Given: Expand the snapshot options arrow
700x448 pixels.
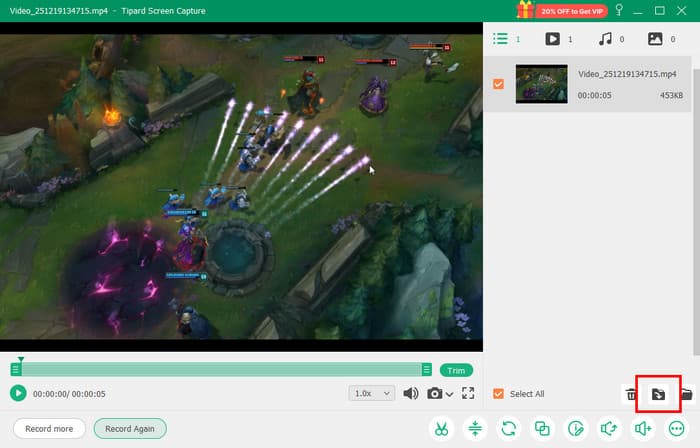Looking at the screenshot, I should pyautogui.click(x=449, y=394).
